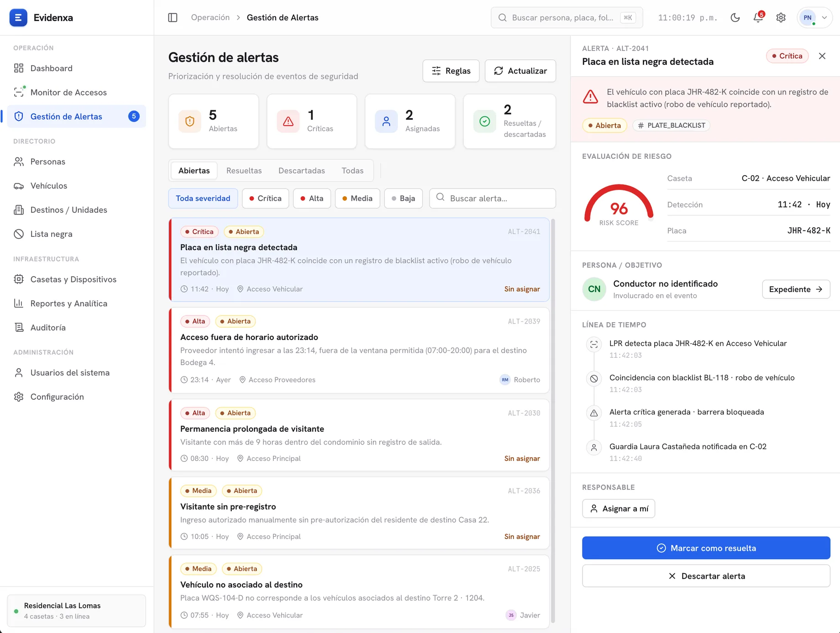Viewport: 840px width, 633px height.
Task: Click the Auditoría icon
Action: [x=19, y=328]
